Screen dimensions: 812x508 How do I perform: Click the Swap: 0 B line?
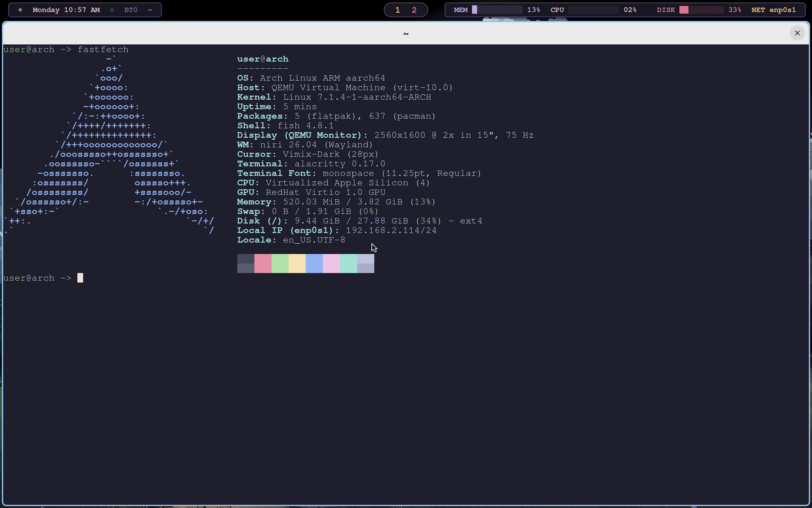click(308, 212)
